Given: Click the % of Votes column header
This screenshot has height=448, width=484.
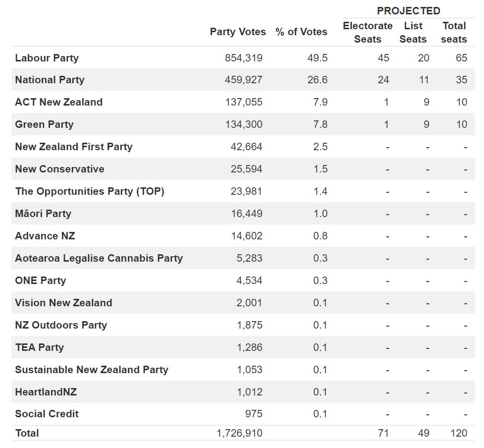Looking at the screenshot, I should coord(301,32).
